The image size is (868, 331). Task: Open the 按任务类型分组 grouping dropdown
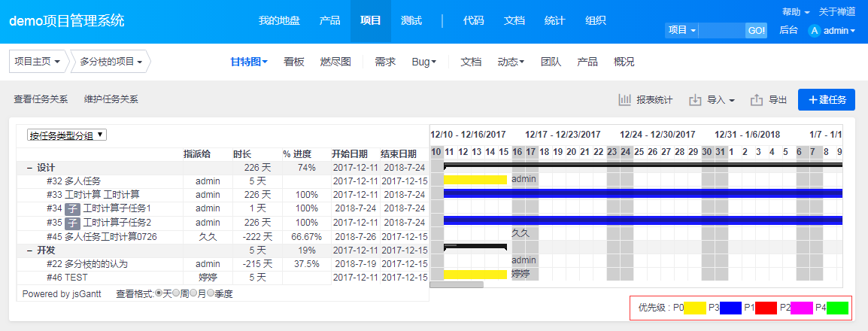67,135
